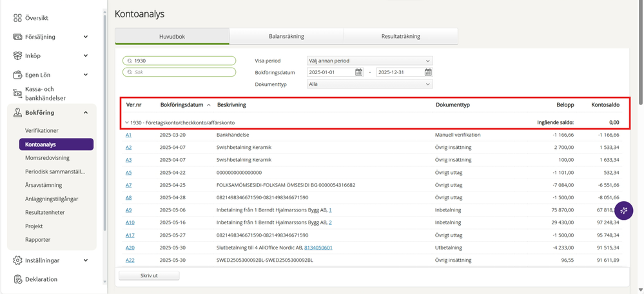Open calendar picker for end date
The height and width of the screenshot is (294, 644).
(428, 72)
